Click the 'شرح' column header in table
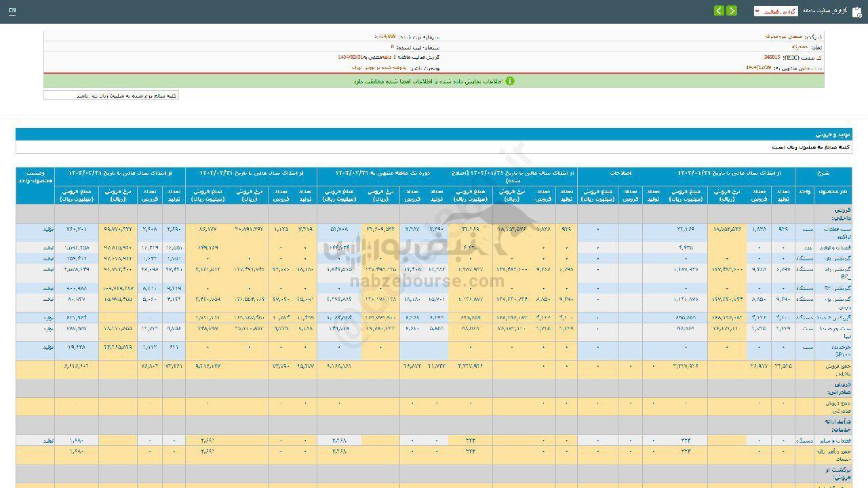Viewport: 868px width, 488px height. click(x=842, y=173)
